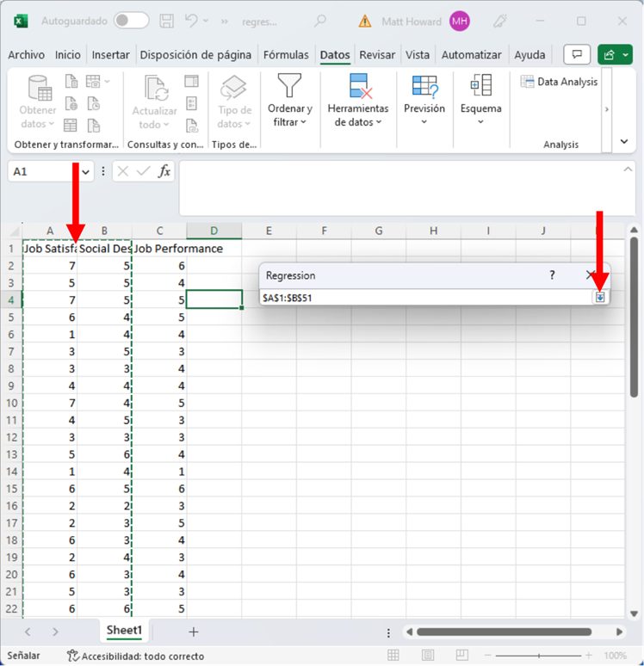
Task: Open the Regression dialog help question mark
Action: (x=552, y=275)
